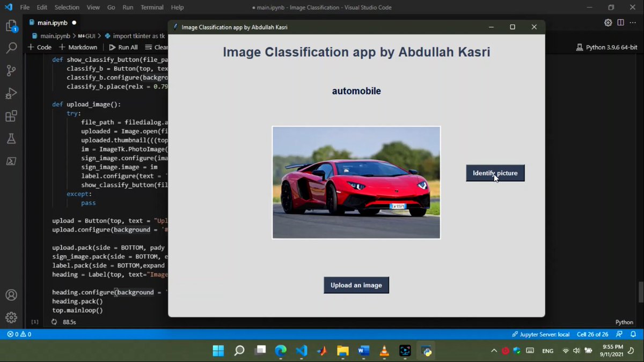The height and width of the screenshot is (362, 644).
Task: Open the Terminal menu
Action: pos(151,7)
